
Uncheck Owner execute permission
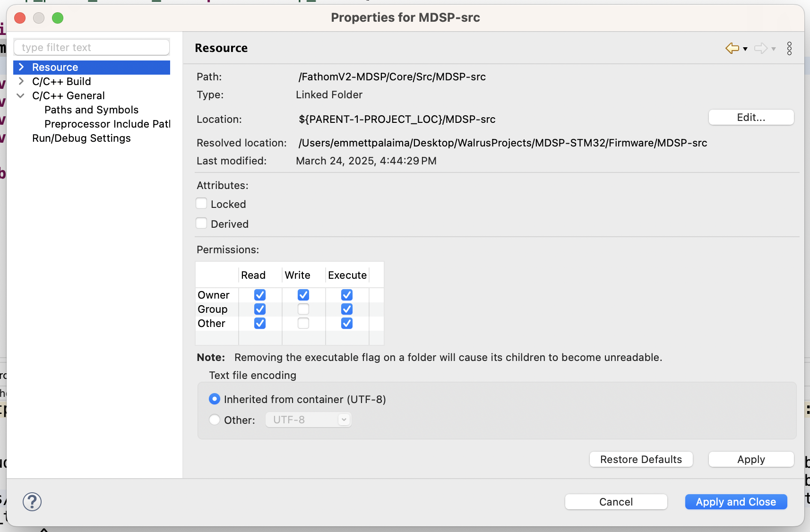[x=347, y=295]
